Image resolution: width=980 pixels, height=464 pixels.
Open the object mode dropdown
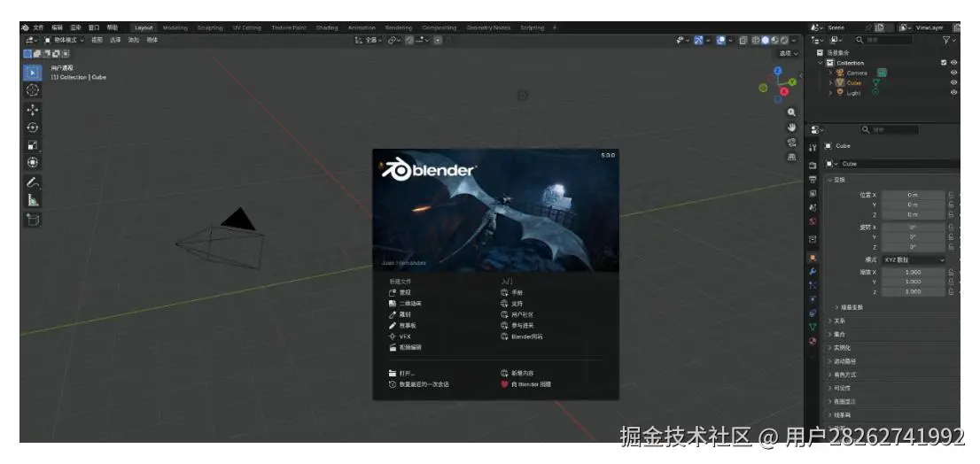(64, 40)
